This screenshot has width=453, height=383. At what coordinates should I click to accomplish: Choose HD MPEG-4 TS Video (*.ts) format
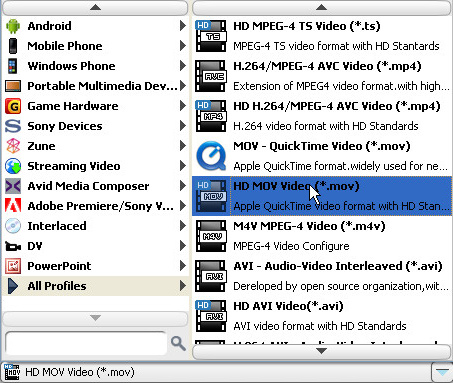point(322,36)
